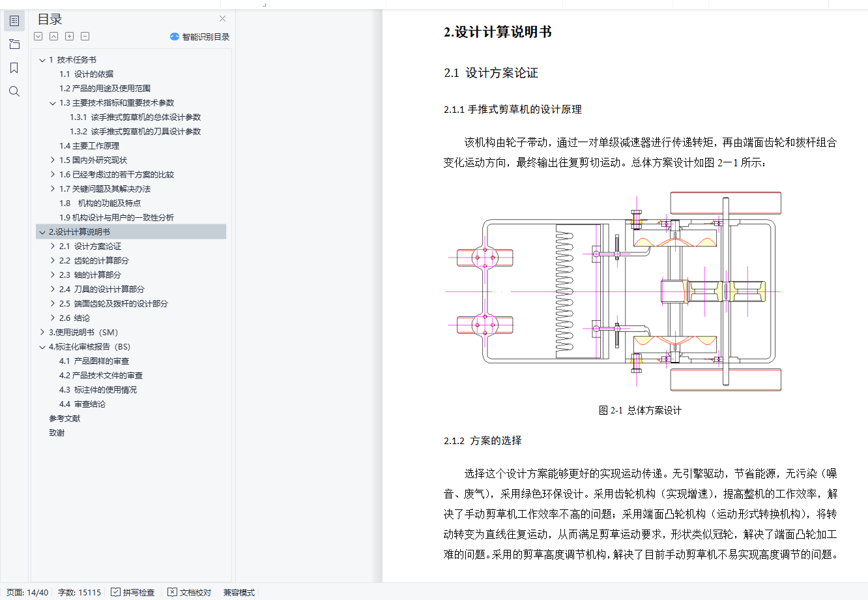Expand the '3.使用说明书（SM）' outline section

click(42, 333)
